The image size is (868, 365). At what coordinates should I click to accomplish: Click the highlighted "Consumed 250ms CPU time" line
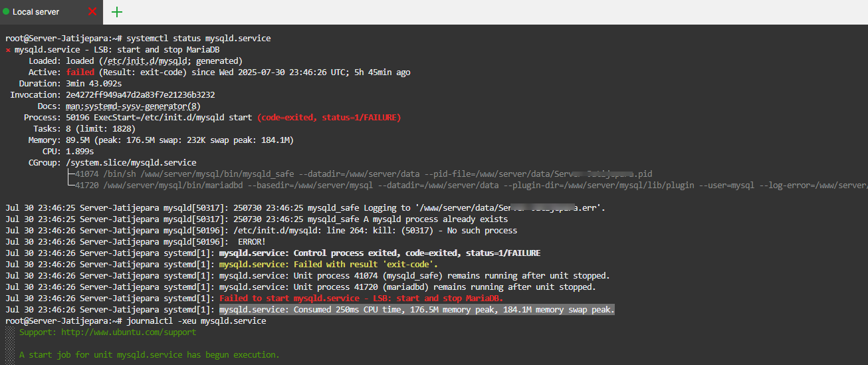(x=417, y=310)
